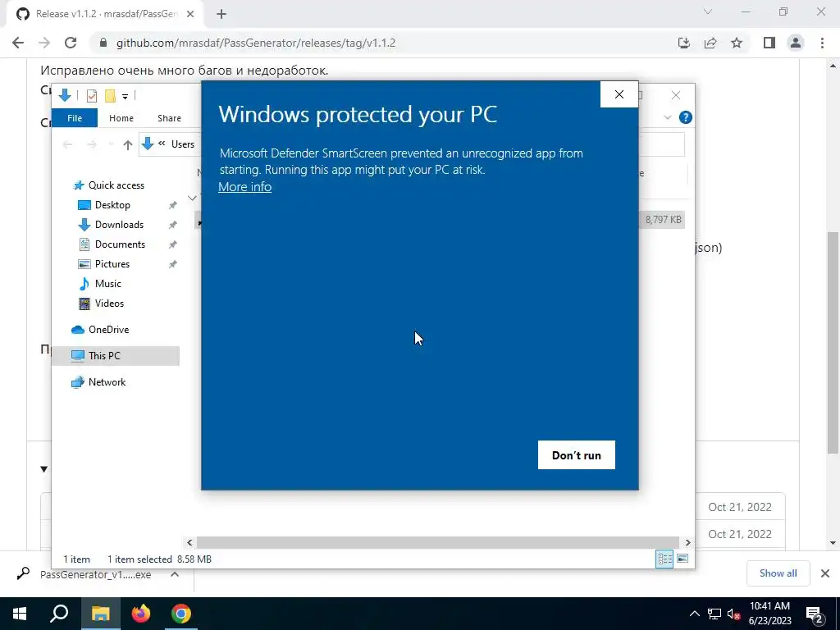Open More info link in SmartScreen dialog

click(x=244, y=187)
